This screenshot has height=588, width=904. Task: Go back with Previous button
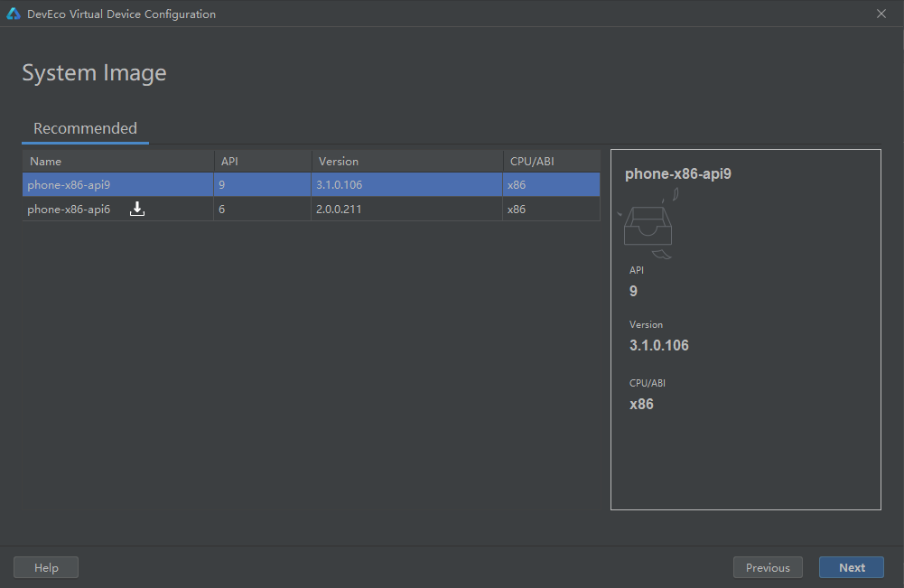768,567
